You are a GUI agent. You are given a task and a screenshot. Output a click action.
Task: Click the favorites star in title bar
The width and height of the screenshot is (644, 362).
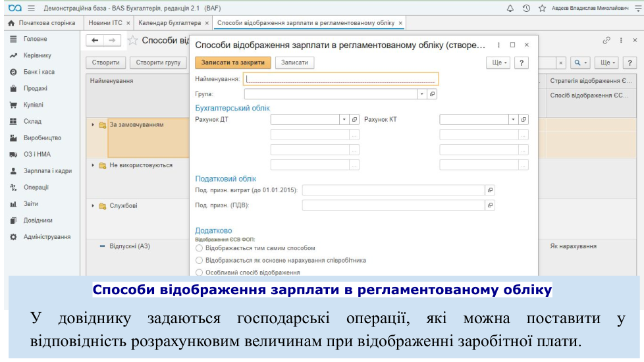click(542, 8)
